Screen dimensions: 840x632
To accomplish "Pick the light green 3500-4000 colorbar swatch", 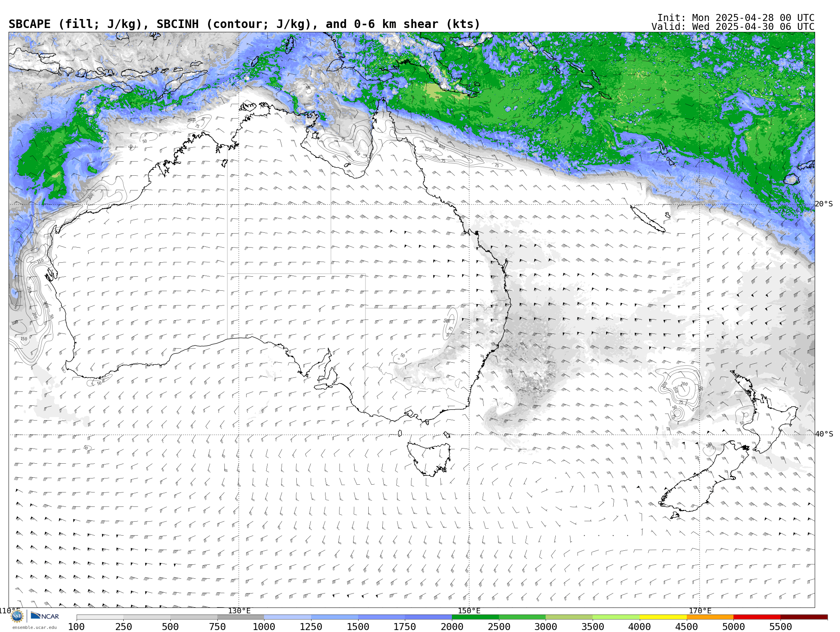I will [616, 617].
